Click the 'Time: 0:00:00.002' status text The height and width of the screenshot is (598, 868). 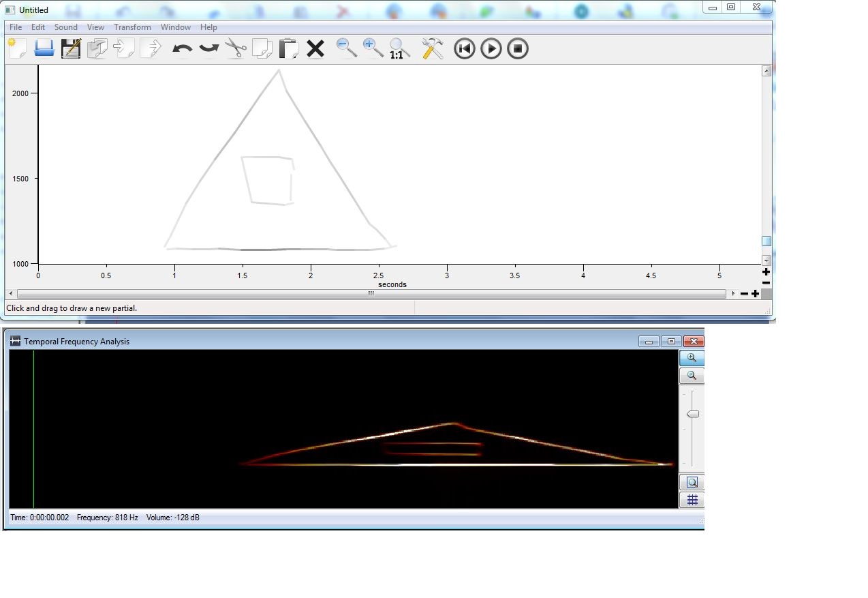[x=40, y=518]
